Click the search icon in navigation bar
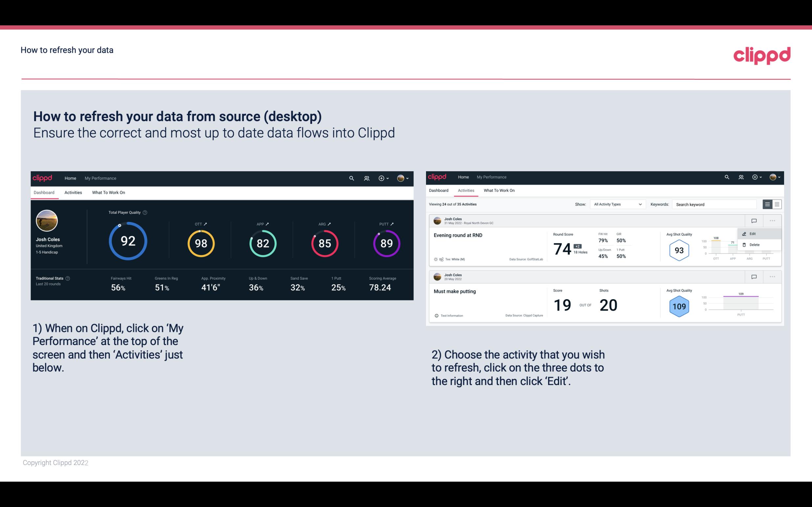This screenshot has width=812, height=507. [351, 178]
